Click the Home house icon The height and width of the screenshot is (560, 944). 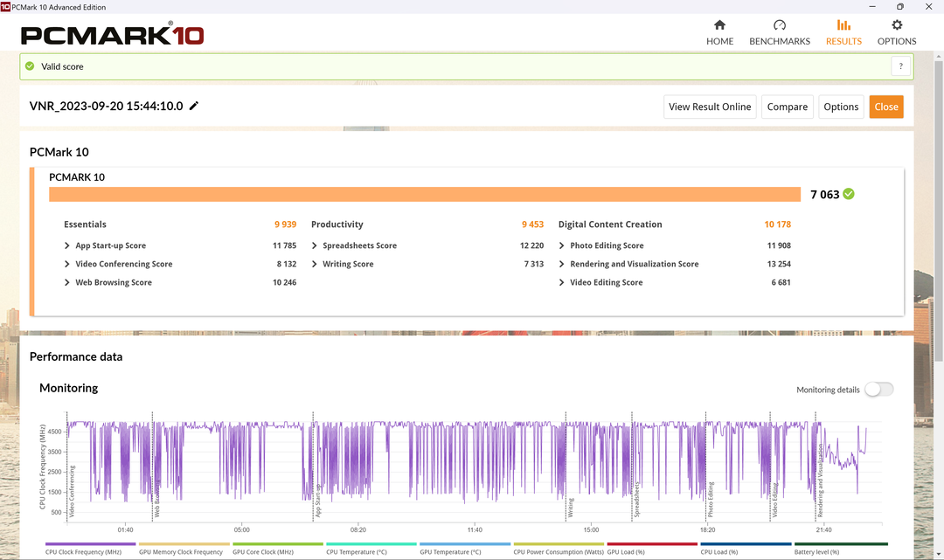(719, 25)
